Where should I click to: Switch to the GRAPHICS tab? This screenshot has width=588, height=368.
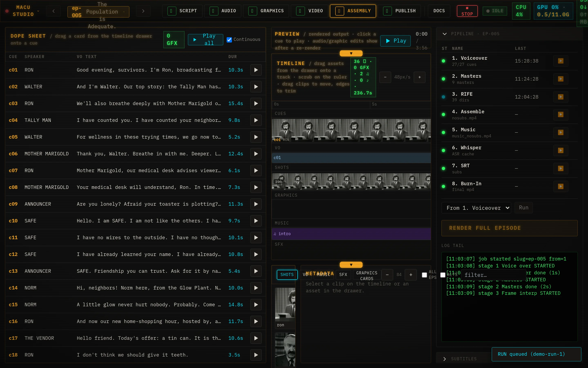pos(266,11)
